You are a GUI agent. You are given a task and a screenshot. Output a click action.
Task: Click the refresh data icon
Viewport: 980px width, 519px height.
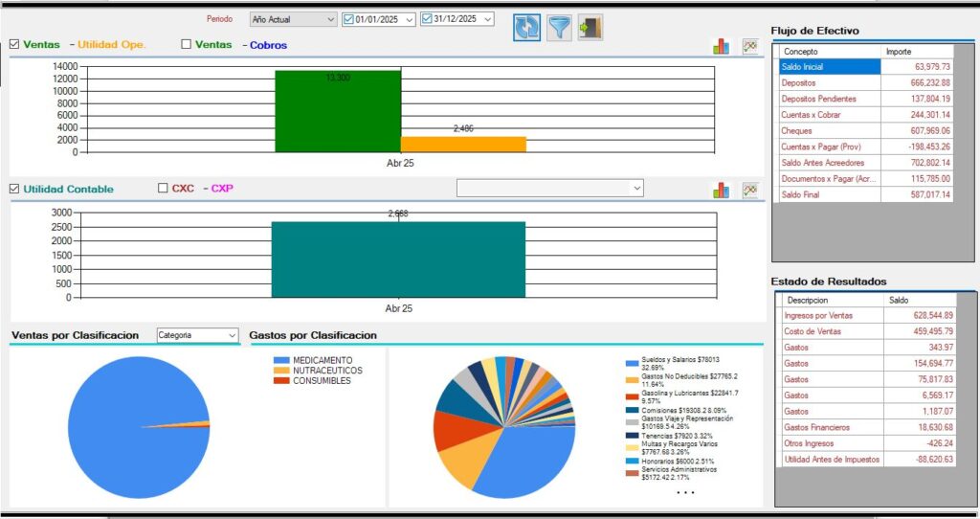click(526, 27)
